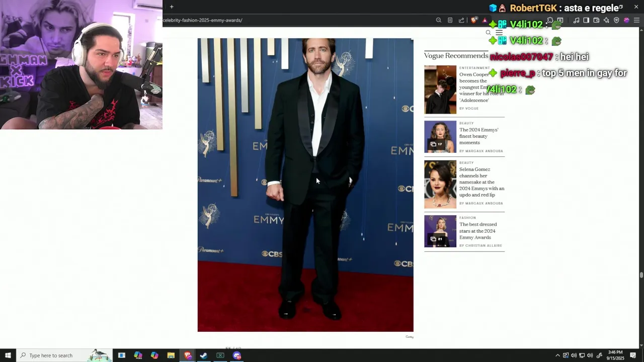
Task: Toggle the browser sidebar panel icon
Action: coord(586,20)
